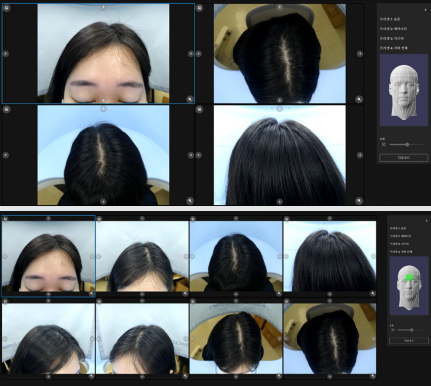
Task: Click the green forehead region on the lower 3D head
Action: coord(409,277)
